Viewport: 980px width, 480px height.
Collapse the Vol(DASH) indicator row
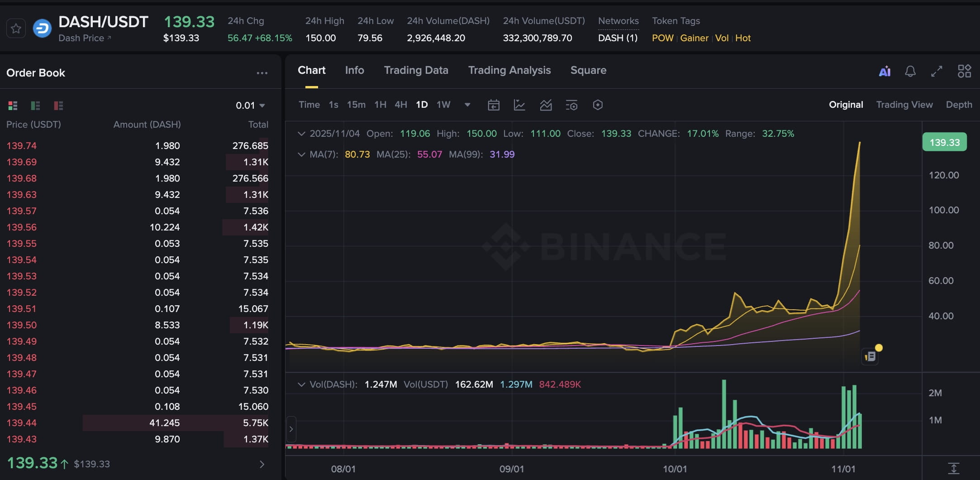coord(302,384)
